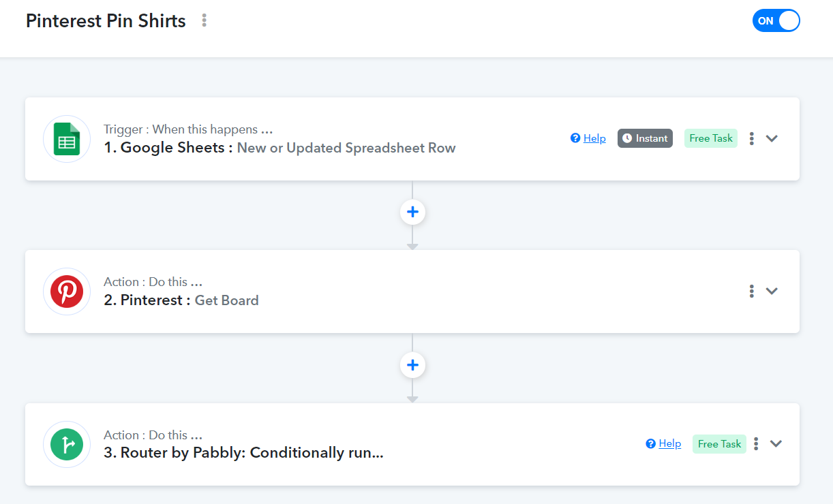Click the Router by Pabbly icon

click(x=67, y=445)
